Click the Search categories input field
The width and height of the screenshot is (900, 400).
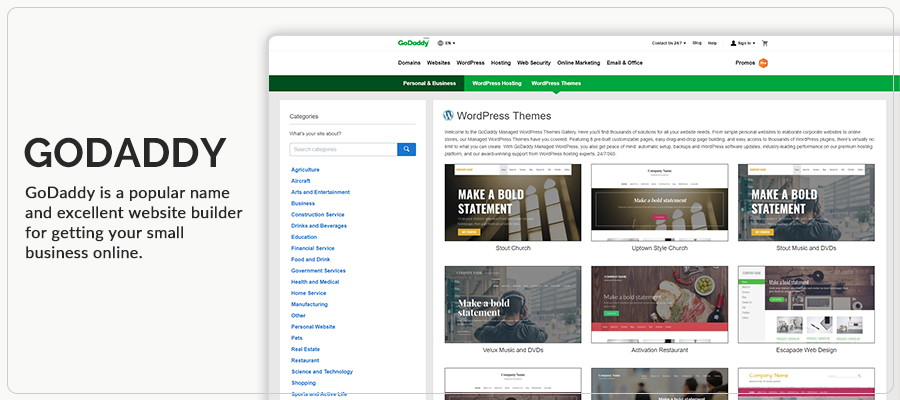(343, 149)
